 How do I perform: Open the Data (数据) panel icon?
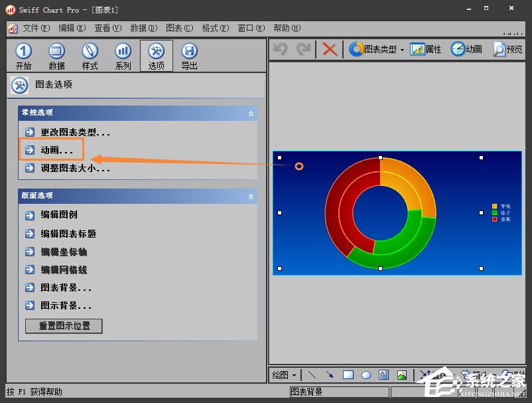(56, 55)
